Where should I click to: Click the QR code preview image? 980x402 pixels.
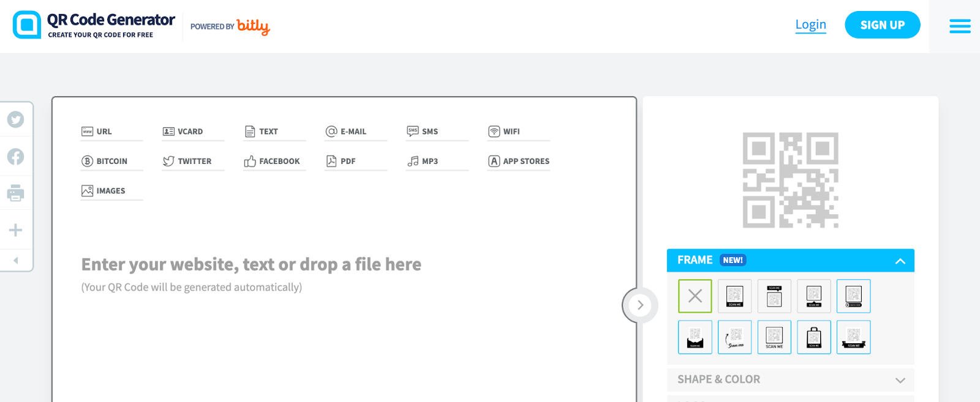[x=790, y=180]
